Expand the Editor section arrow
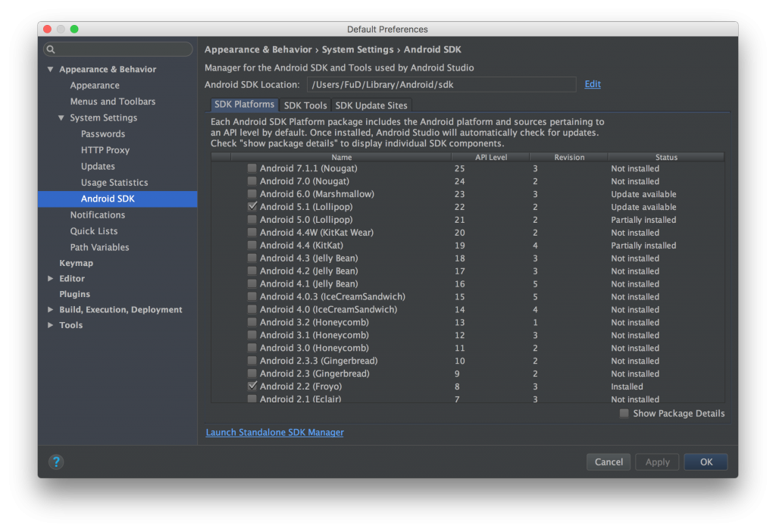 51,279
